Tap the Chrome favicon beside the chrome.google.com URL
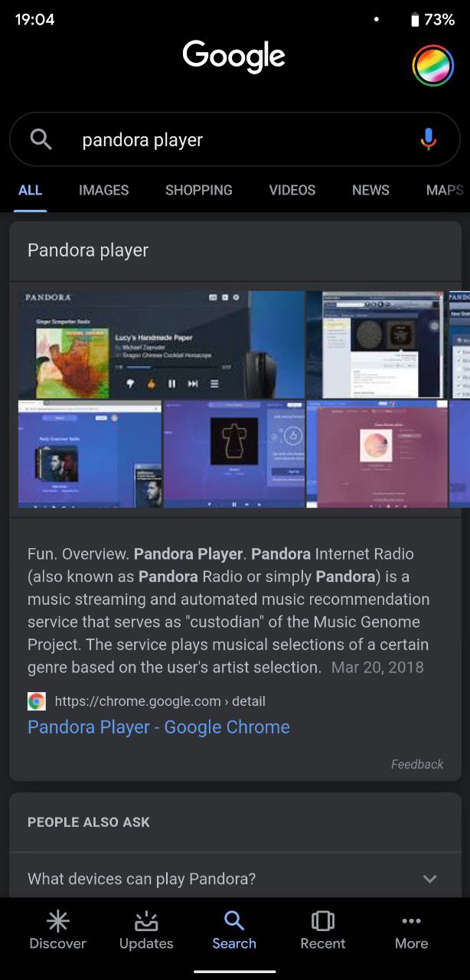Screen dimensions: 470x980 click(37, 701)
